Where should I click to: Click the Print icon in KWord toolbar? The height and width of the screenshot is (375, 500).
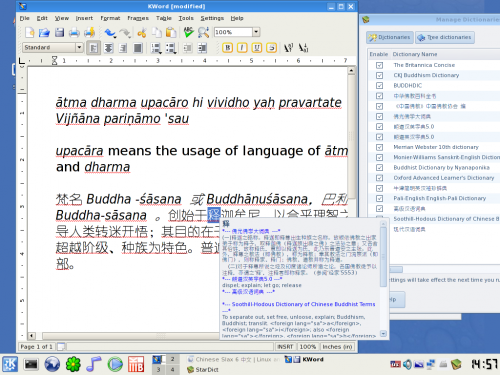point(74,32)
